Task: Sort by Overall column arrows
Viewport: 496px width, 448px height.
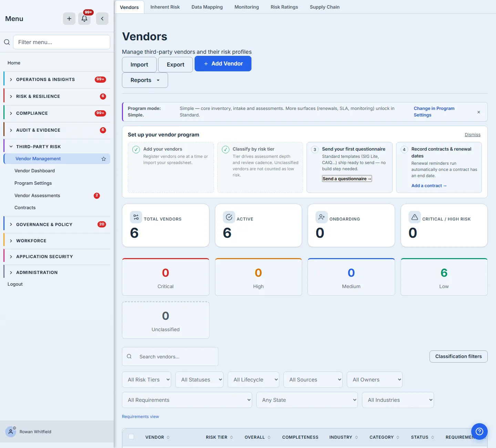Action: 269,437
